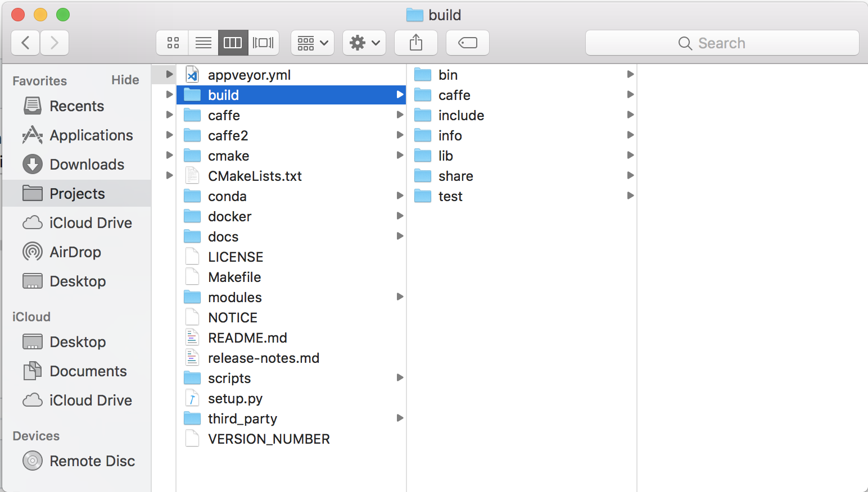
Task: Open the README.md file
Action: click(x=248, y=338)
